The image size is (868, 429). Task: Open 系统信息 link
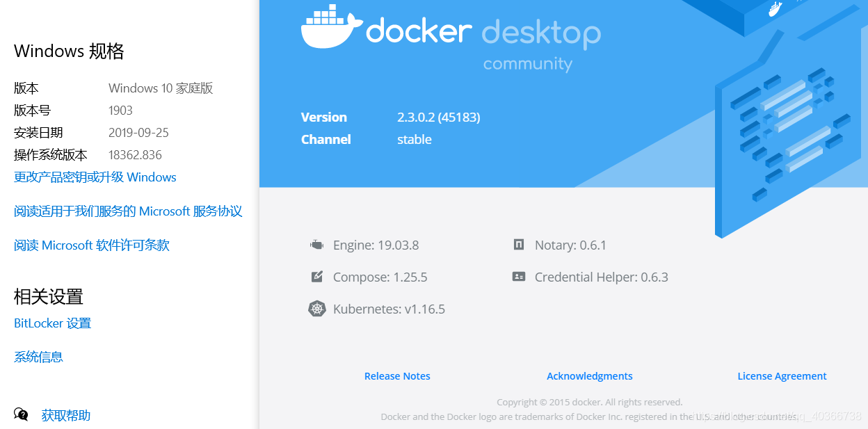point(38,357)
